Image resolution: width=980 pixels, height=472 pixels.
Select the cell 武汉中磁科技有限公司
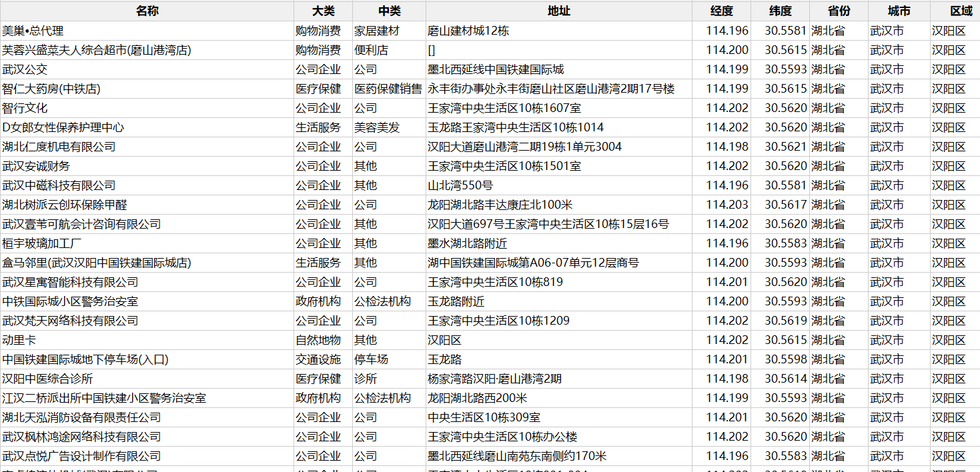[x=147, y=185]
